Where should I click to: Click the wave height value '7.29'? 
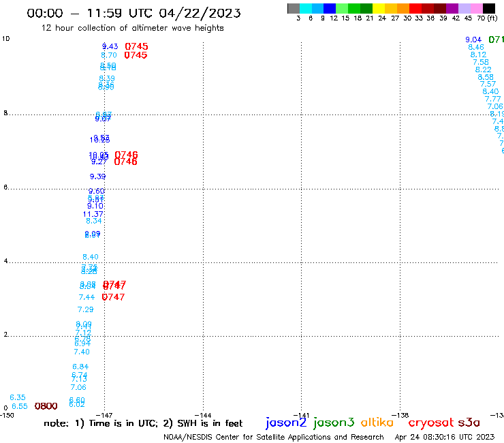pos(86,309)
